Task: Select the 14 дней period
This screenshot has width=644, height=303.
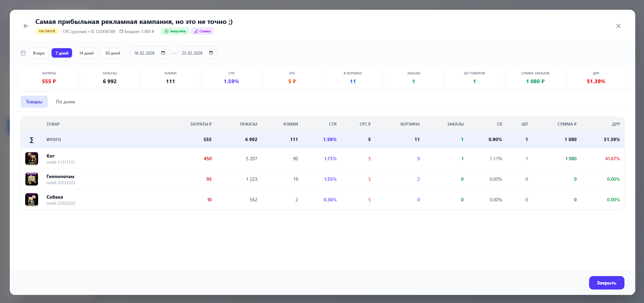Action: 86,53
